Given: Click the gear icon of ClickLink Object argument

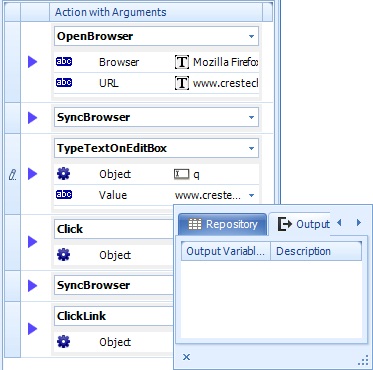Looking at the screenshot, I should pyautogui.click(x=63, y=342).
